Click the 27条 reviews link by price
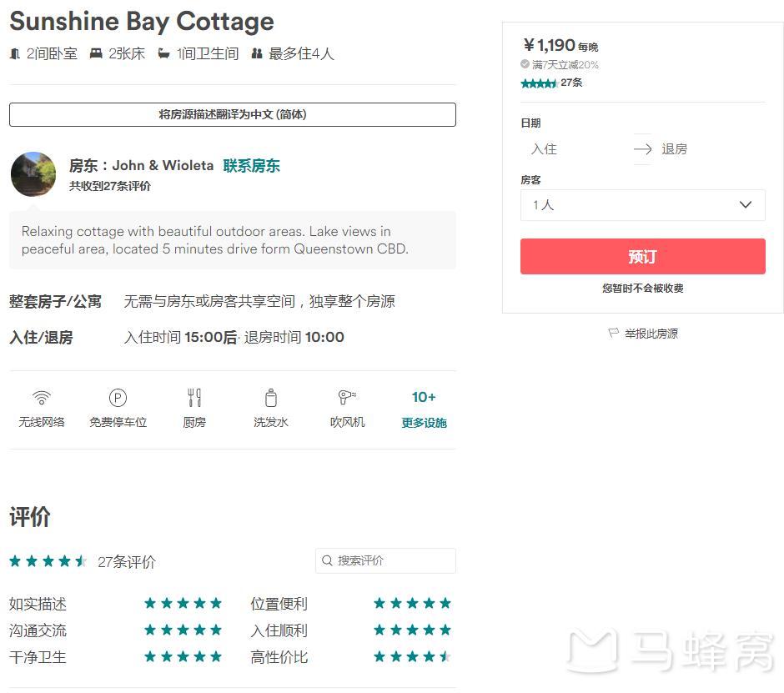 pos(571,83)
